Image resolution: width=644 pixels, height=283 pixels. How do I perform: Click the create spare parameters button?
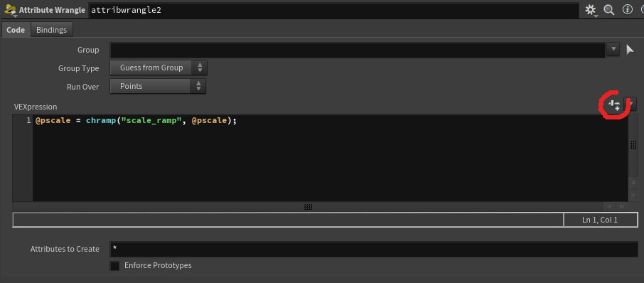tap(614, 105)
